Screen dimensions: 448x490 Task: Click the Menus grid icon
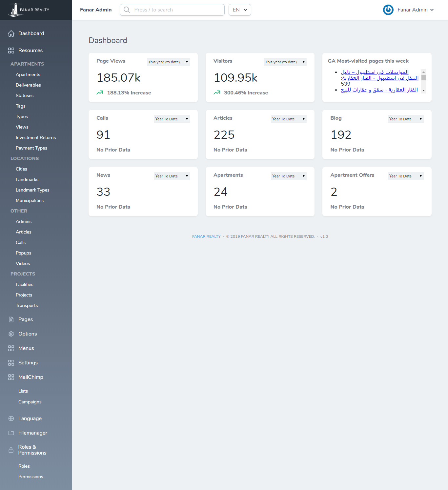11,348
